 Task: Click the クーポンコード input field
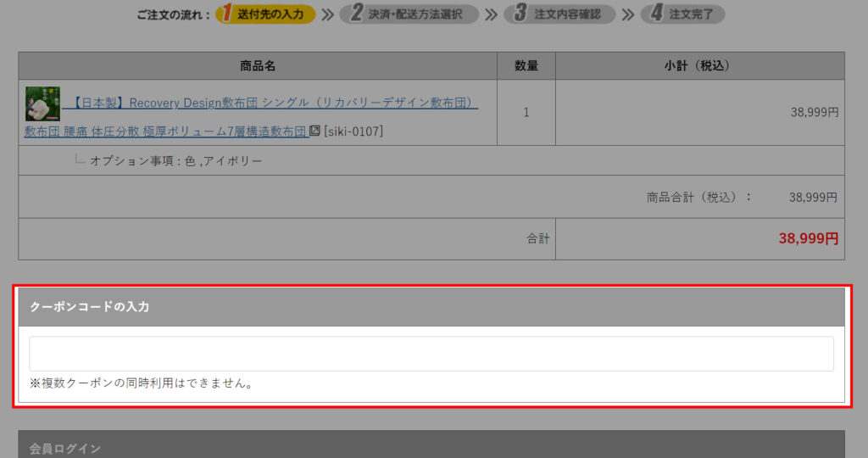431,354
